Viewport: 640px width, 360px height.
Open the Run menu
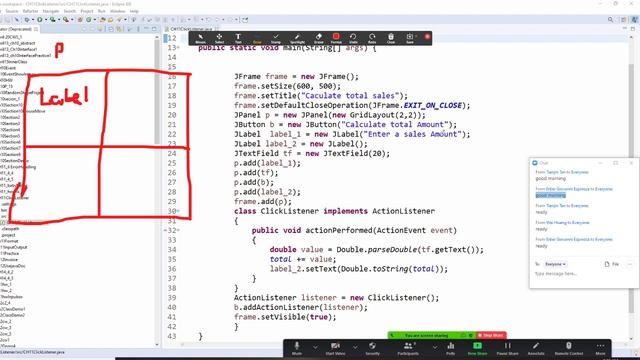pyautogui.click(x=102, y=11)
